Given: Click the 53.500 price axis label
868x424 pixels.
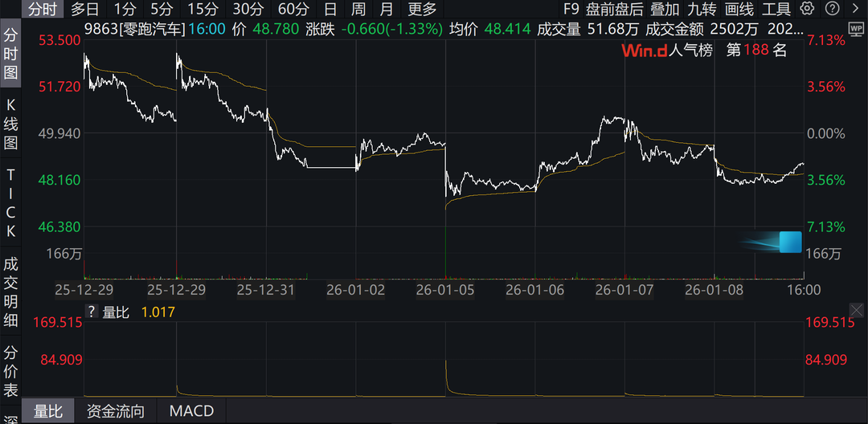Looking at the screenshot, I should point(59,40).
